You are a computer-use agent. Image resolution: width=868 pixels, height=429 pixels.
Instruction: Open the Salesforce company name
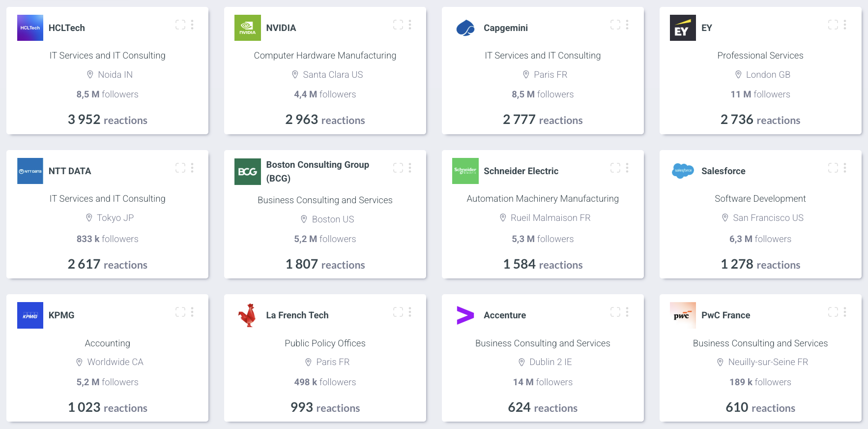tap(723, 171)
